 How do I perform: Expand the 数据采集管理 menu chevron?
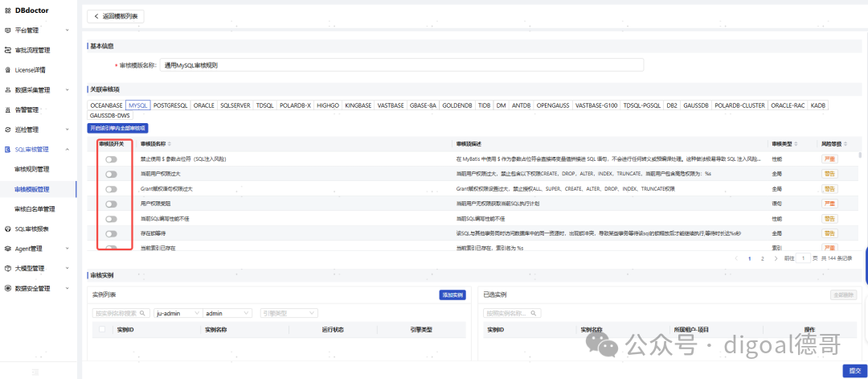(x=67, y=90)
